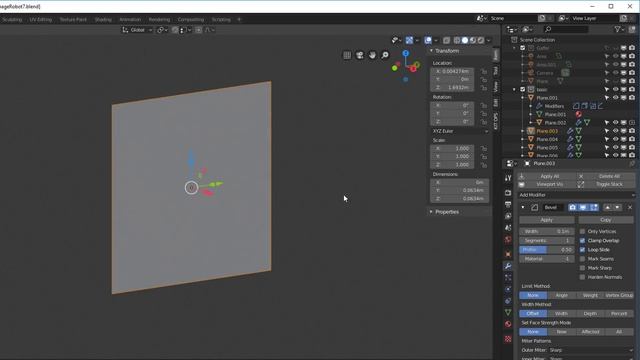Image resolution: width=640 pixels, height=360 pixels.
Task: Open the Global transform orientation dropdown
Action: click(x=138, y=30)
